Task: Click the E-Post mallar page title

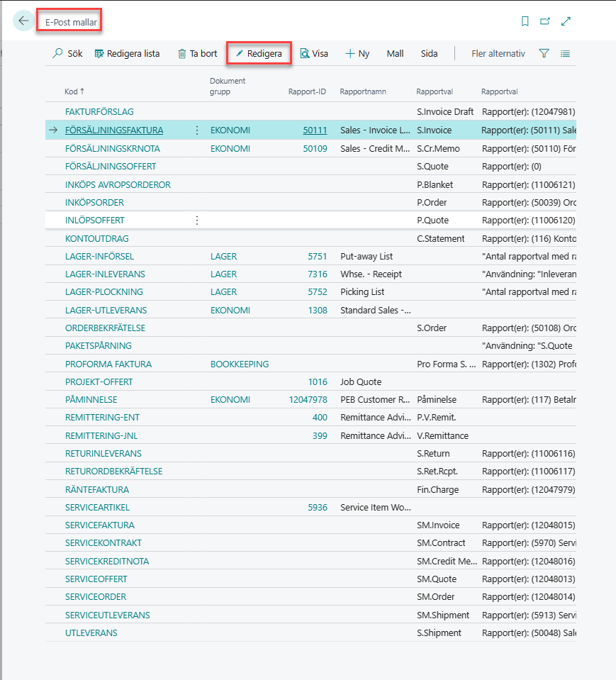Action: tap(71, 22)
